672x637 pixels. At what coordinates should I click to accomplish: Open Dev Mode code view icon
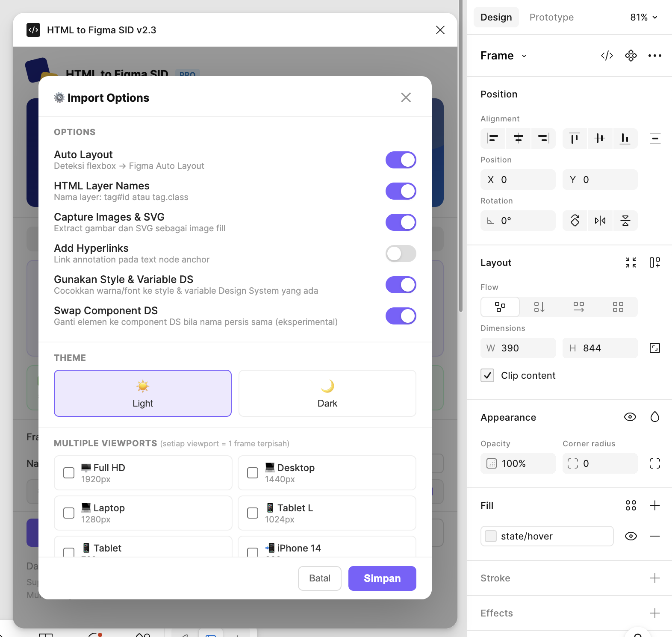coord(607,56)
